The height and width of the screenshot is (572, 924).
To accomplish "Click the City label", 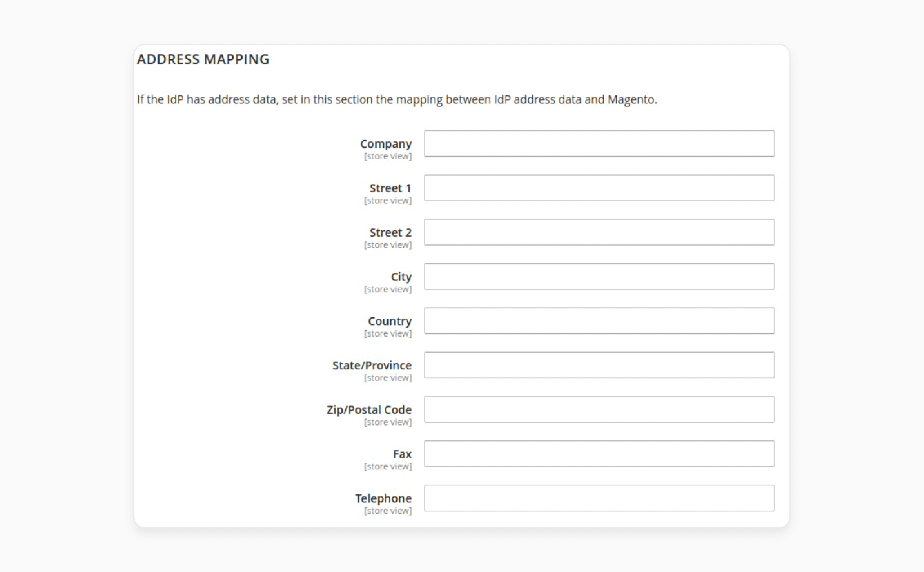I will click(x=401, y=277).
